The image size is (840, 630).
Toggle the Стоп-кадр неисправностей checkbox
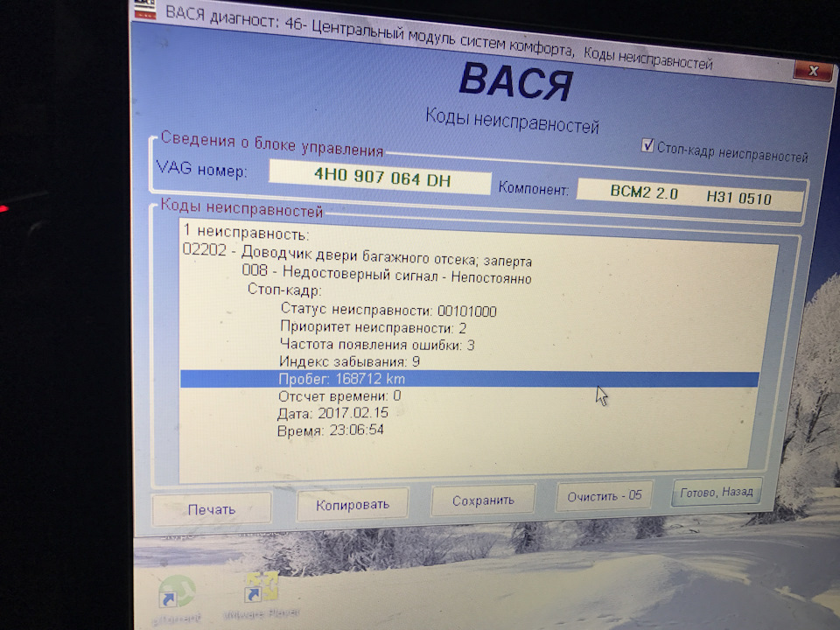tap(647, 145)
